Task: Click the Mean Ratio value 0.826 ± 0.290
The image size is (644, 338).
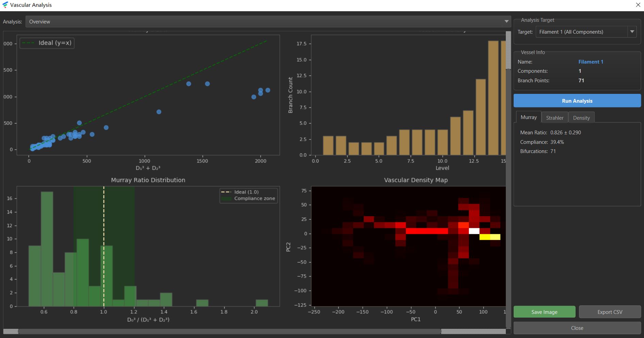Action: [565, 133]
